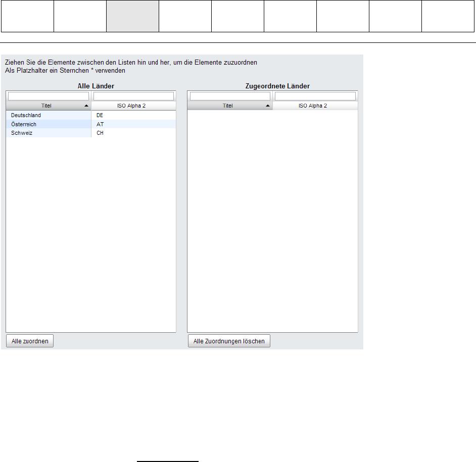The height and width of the screenshot is (462, 476).
Task: Sort Zugeordnete Länder by Titel column header
Action: (230, 106)
